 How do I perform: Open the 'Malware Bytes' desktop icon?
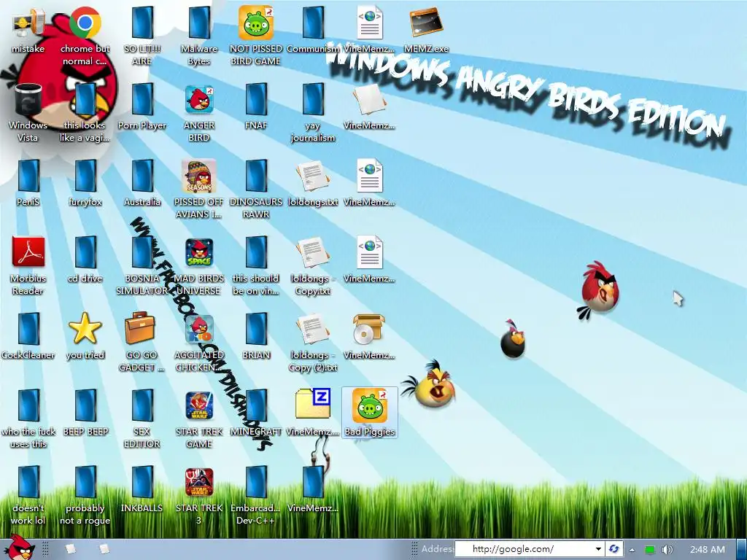click(199, 36)
